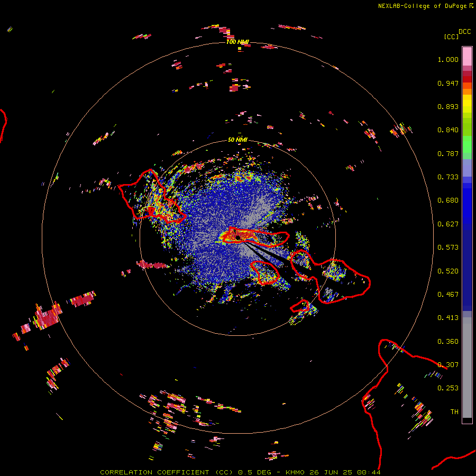
Task: Click the 0.947 scale value
Action: [x=448, y=83]
